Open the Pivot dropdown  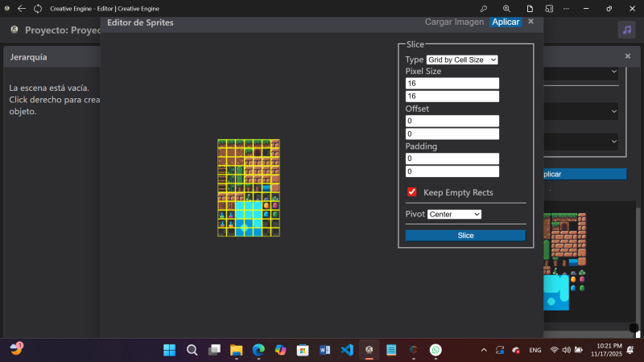coord(454,214)
